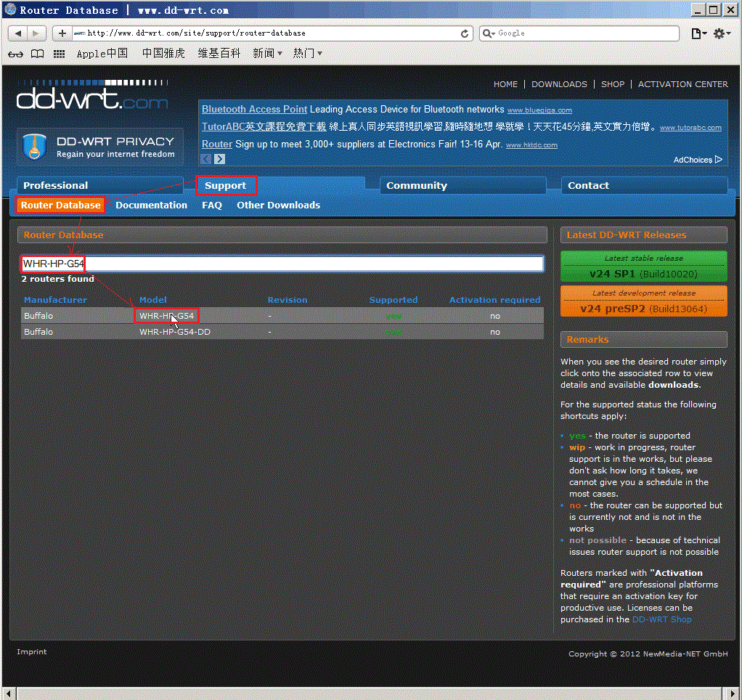Image resolution: width=742 pixels, height=700 pixels.
Task: Open the Router ad link for Electronics Fair
Action: (x=217, y=144)
